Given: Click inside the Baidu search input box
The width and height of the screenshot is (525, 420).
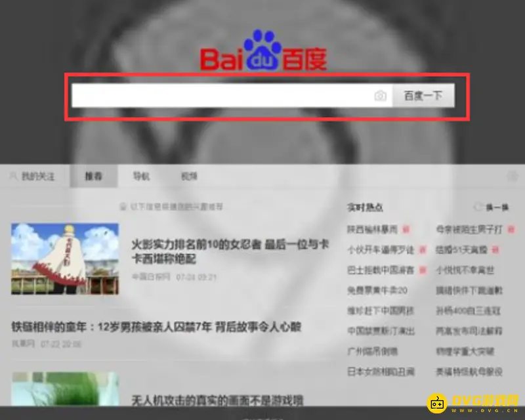Looking at the screenshot, I should [x=217, y=95].
